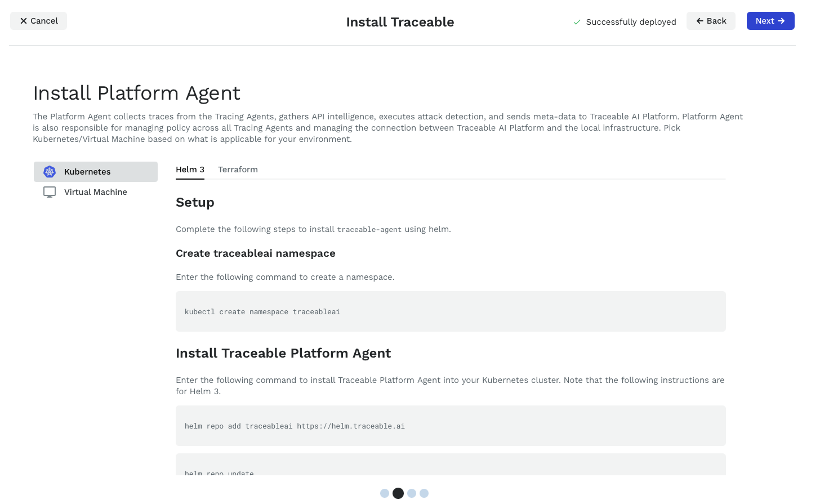
Task: Click the helm repo update code block
Action: (451, 466)
